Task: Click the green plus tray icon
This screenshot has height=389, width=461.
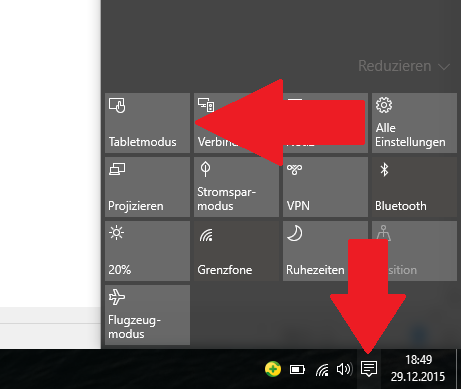Action: [x=273, y=369]
